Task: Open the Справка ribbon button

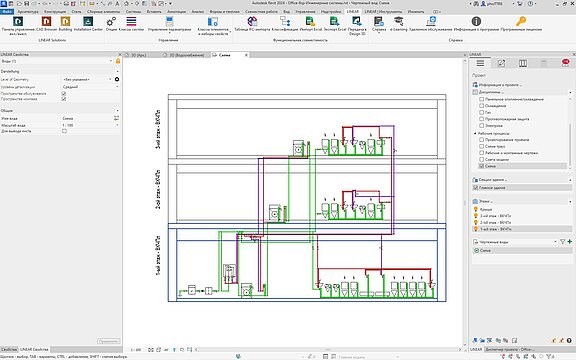Action: pyautogui.click(x=379, y=24)
